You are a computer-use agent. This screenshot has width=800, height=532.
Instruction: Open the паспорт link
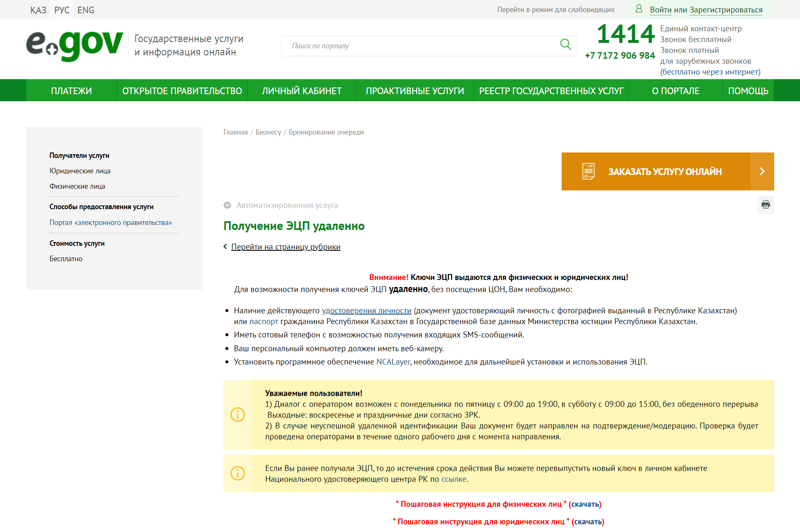(x=264, y=321)
